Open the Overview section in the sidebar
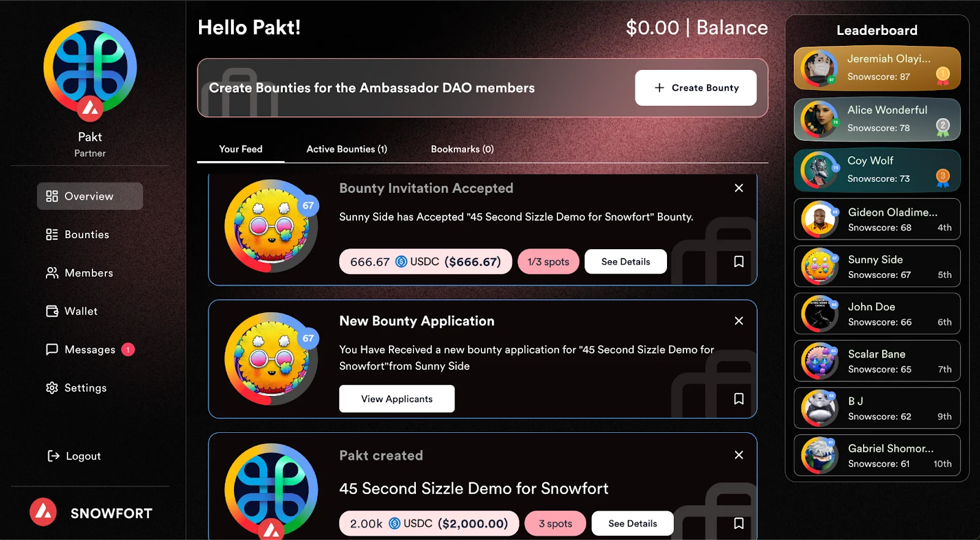Image resolution: width=980 pixels, height=540 pixels. pos(89,196)
